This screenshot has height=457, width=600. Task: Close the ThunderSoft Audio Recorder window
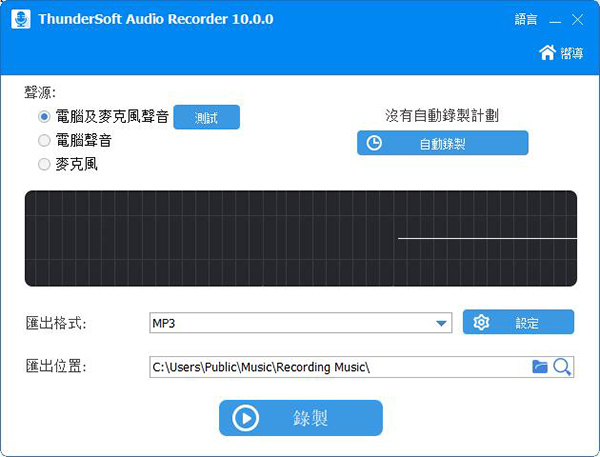pyautogui.click(x=579, y=20)
